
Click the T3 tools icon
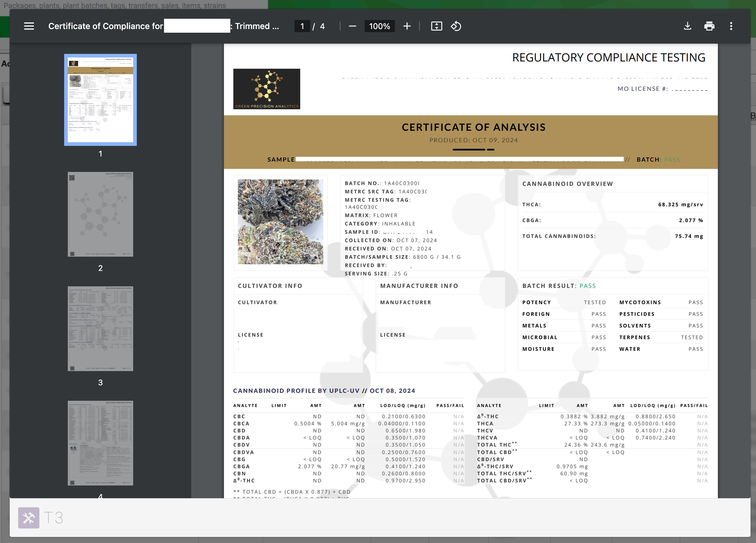tap(29, 517)
